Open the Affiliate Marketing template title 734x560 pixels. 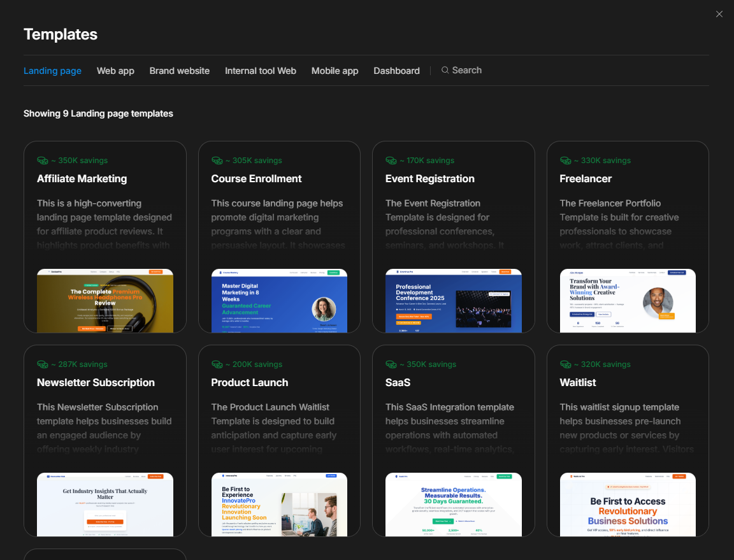pyautogui.click(x=82, y=178)
